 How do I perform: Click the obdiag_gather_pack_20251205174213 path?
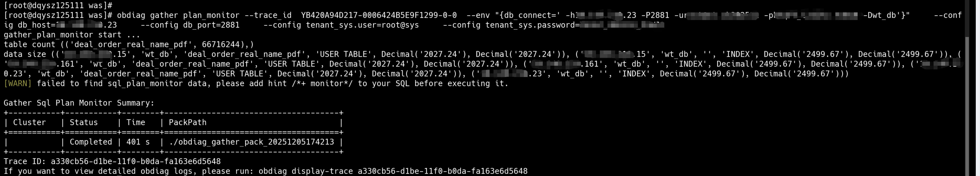tap(251, 142)
